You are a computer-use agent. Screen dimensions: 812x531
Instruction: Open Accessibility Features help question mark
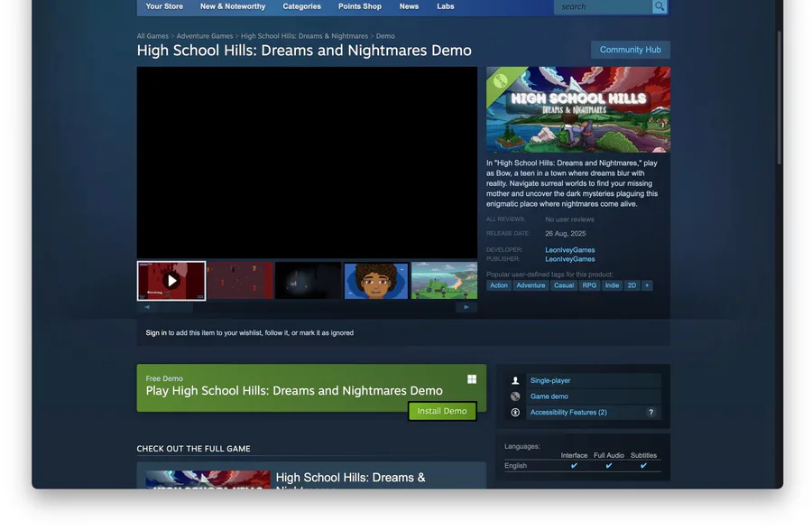tap(651, 413)
